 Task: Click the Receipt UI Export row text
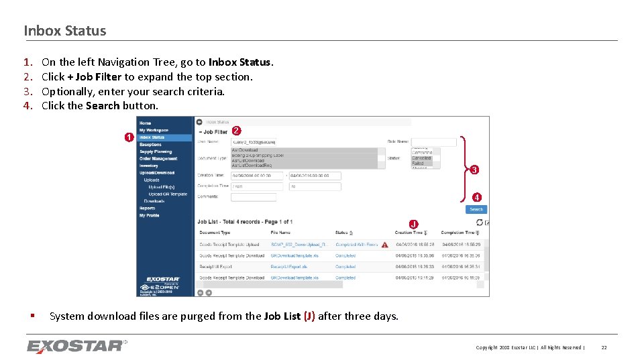click(215, 267)
